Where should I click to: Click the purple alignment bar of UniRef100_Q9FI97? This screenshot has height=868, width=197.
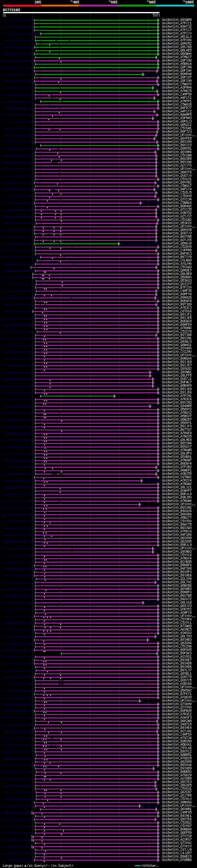97,78
